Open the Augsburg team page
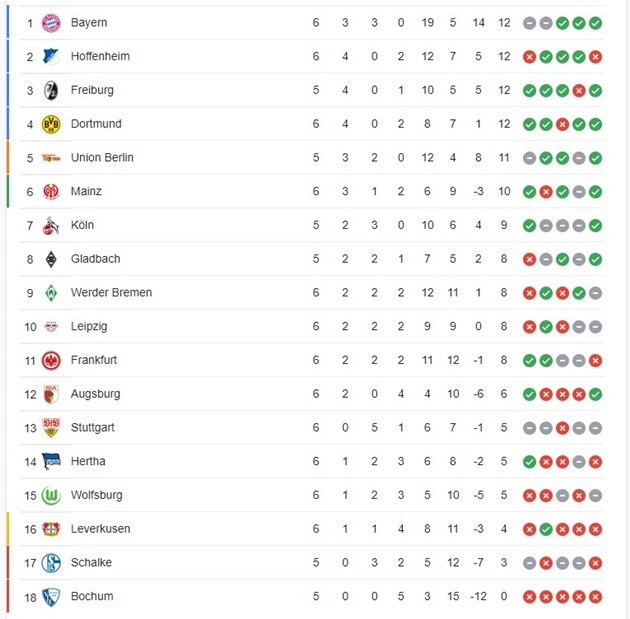 95,394
